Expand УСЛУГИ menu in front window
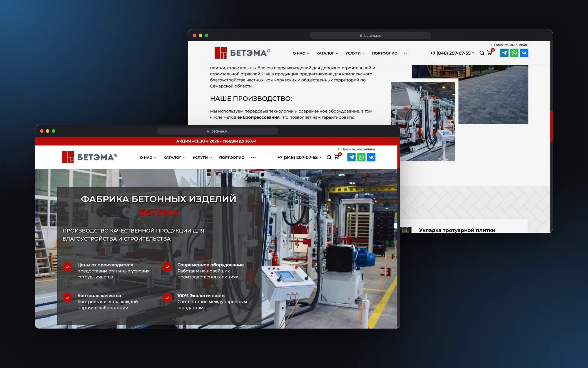Image resolution: width=588 pixels, height=368 pixels. 202,158
